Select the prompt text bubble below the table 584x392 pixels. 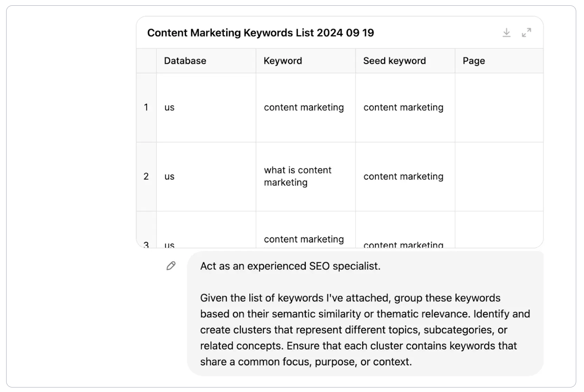click(x=364, y=313)
